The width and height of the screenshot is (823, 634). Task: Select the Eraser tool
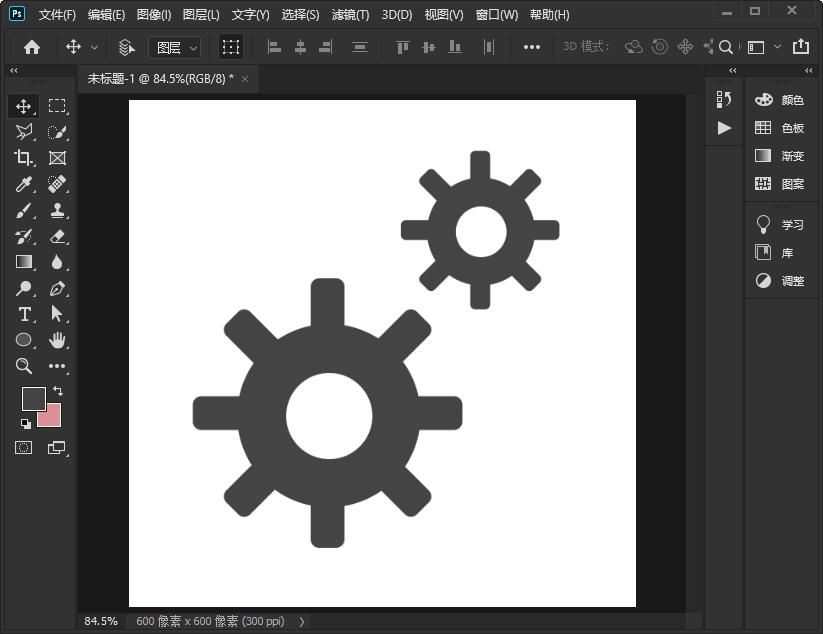tap(57, 236)
